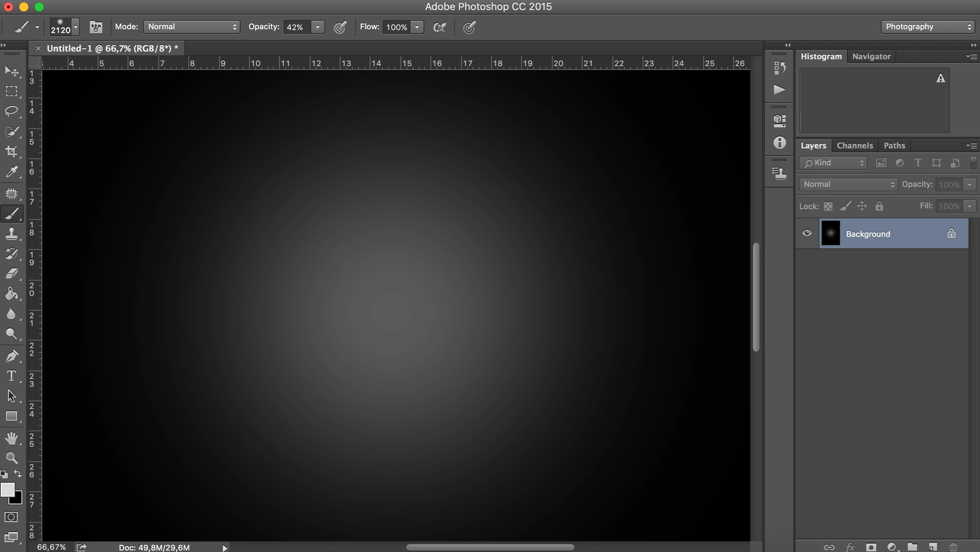Open the brush blending Mode dropdown
The width and height of the screenshot is (980, 552).
pos(192,27)
